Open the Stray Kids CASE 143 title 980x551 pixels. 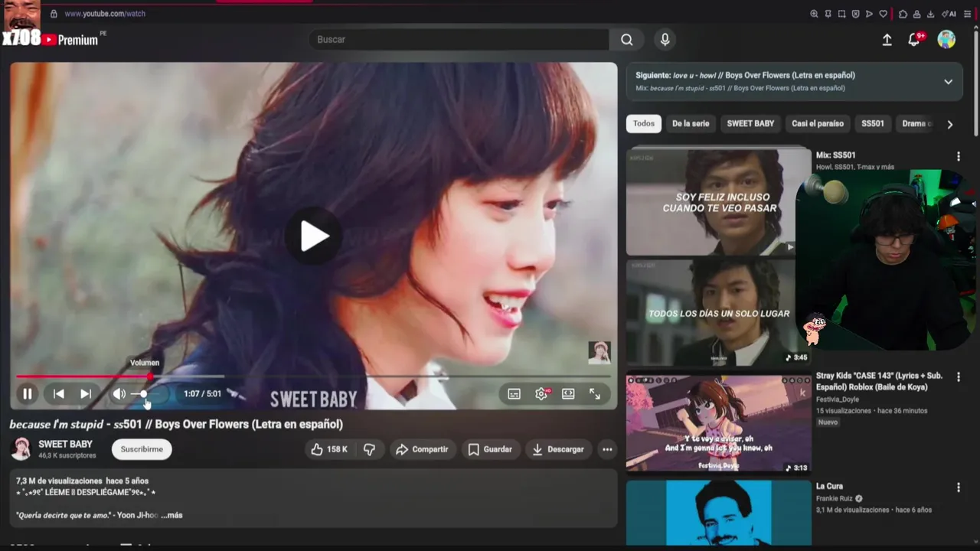pyautogui.click(x=879, y=381)
